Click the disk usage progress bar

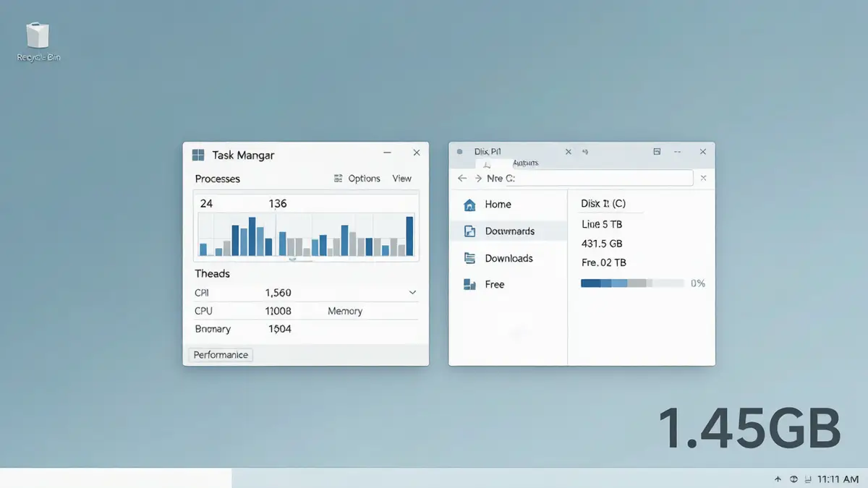click(632, 284)
